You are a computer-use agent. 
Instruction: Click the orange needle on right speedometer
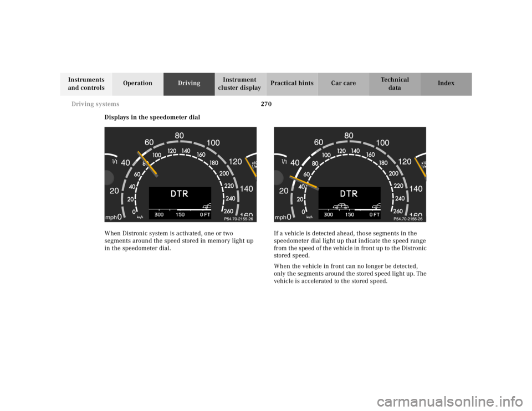click(x=304, y=183)
